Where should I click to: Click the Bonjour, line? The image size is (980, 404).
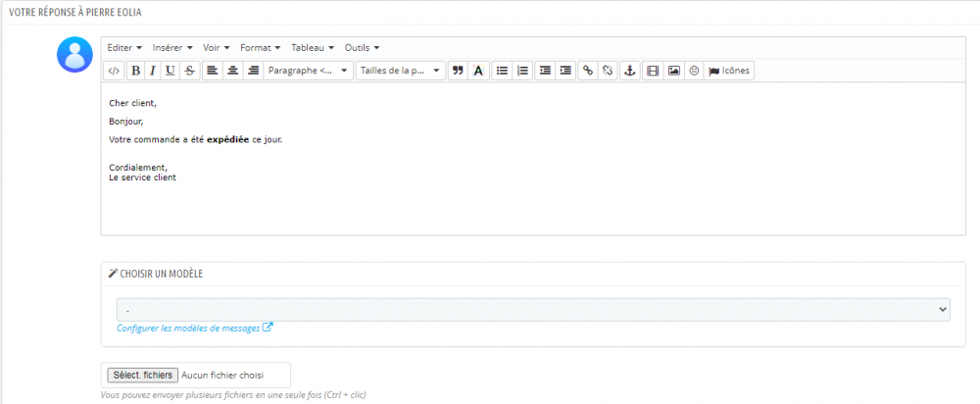click(126, 122)
